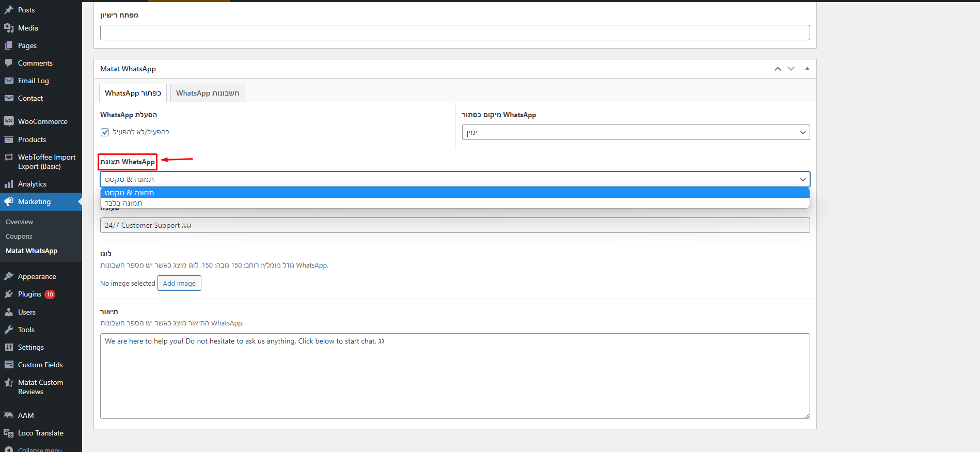980x452 pixels.
Task: Choose the image & text dropdown option
Action: [x=130, y=193]
